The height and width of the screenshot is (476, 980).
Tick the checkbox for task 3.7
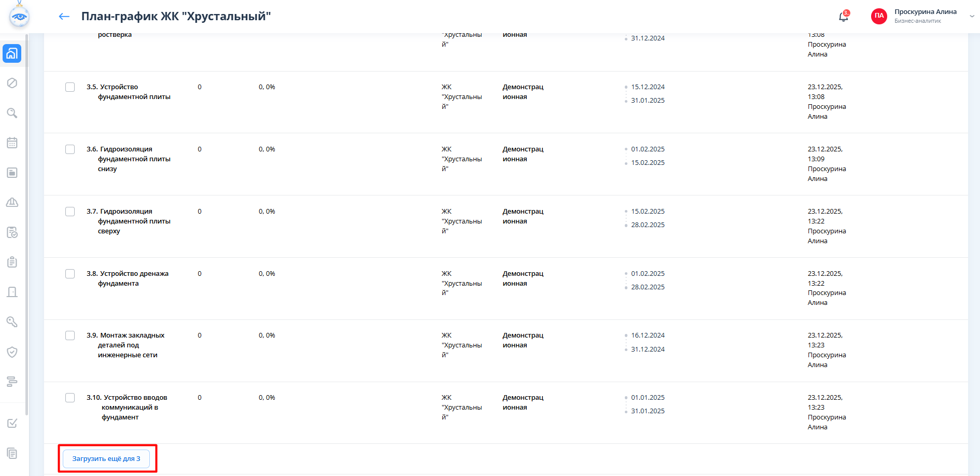70,212
